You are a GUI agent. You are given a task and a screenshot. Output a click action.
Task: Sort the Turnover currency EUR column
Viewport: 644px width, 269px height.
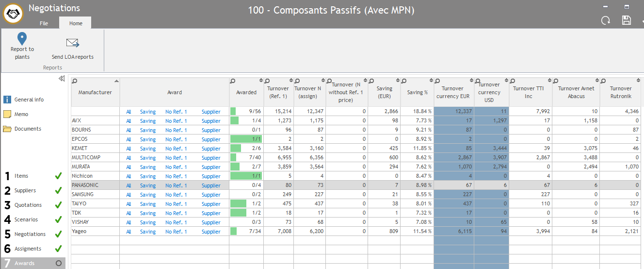471,81
